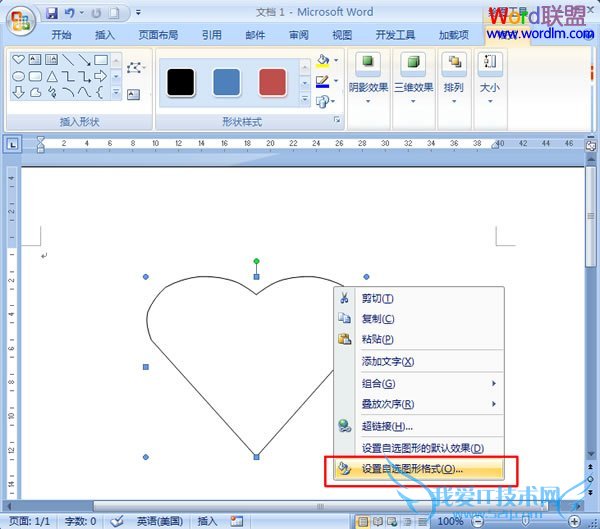The width and height of the screenshot is (600, 529).
Task: Open the shape outline color dropdown arrow
Action: click(336, 81)
